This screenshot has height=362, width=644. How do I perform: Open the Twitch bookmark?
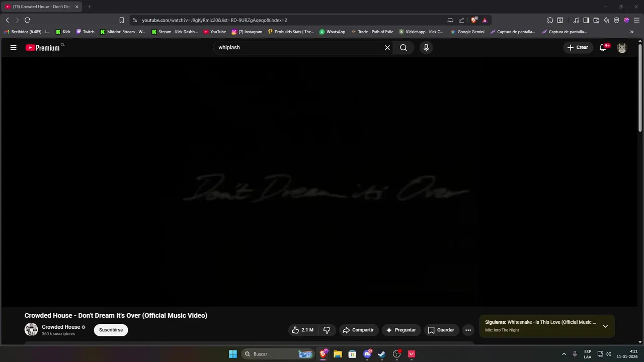click(x=85, y=32)
